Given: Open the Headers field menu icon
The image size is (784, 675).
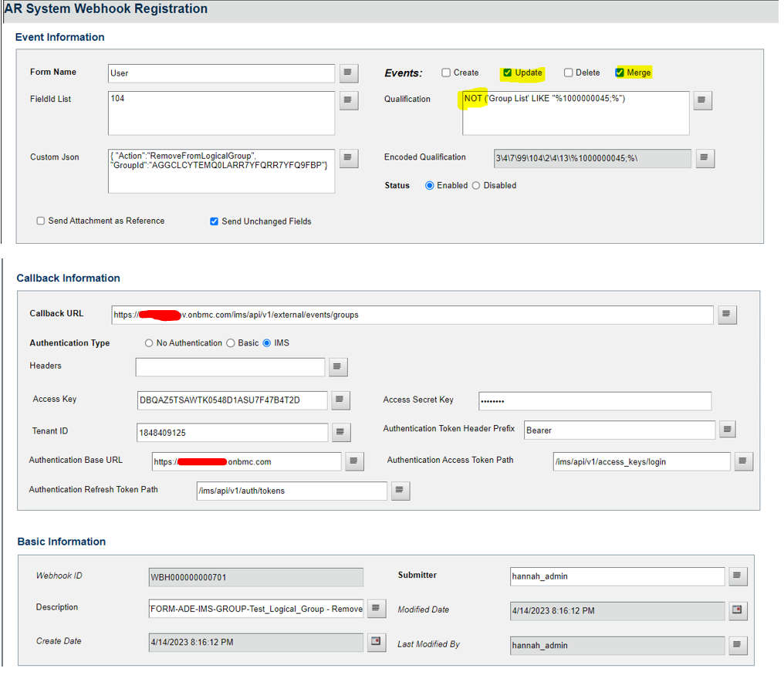Looking at the screenshot, I should (337, 366).
